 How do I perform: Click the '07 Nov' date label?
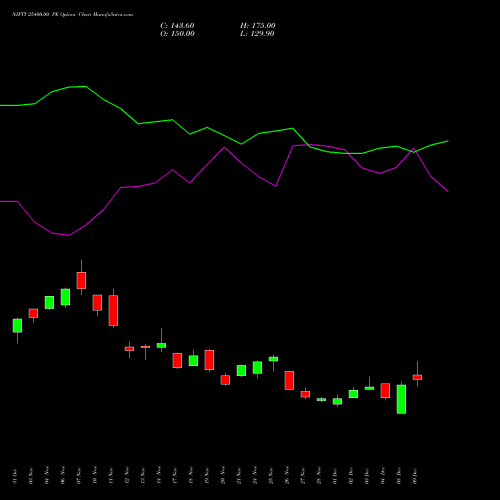coord(79,476)
